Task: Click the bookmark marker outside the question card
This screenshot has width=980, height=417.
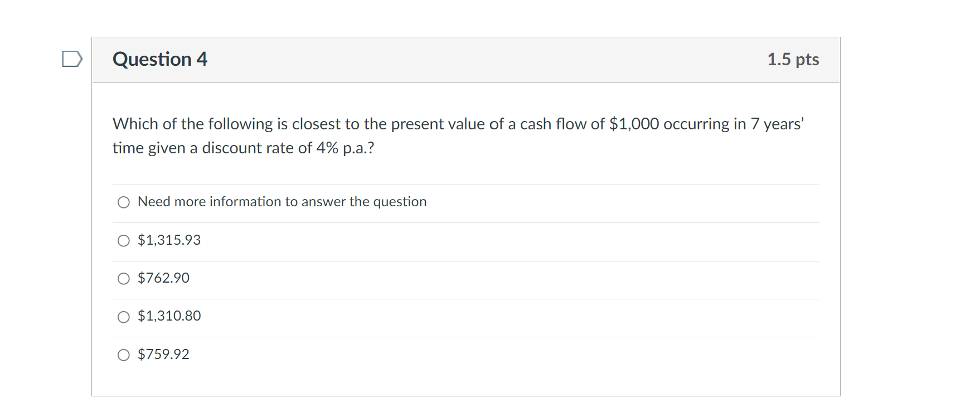Action: [72, 59]
